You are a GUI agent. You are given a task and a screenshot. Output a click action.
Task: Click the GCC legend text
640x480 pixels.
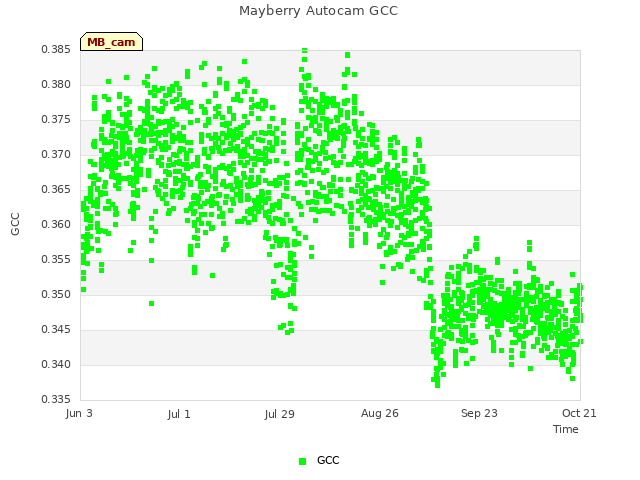(x=328, y=460)
